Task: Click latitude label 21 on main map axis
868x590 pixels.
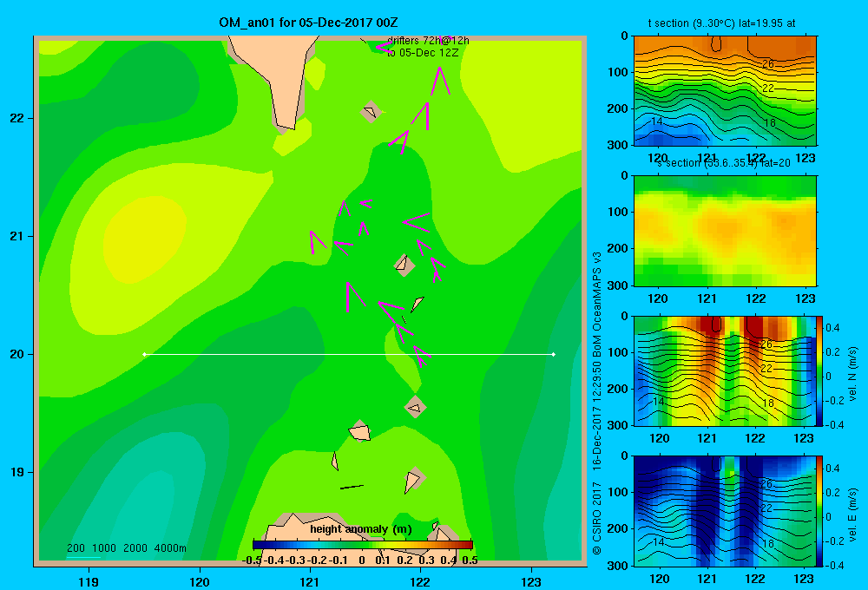Action: point(17,236)
